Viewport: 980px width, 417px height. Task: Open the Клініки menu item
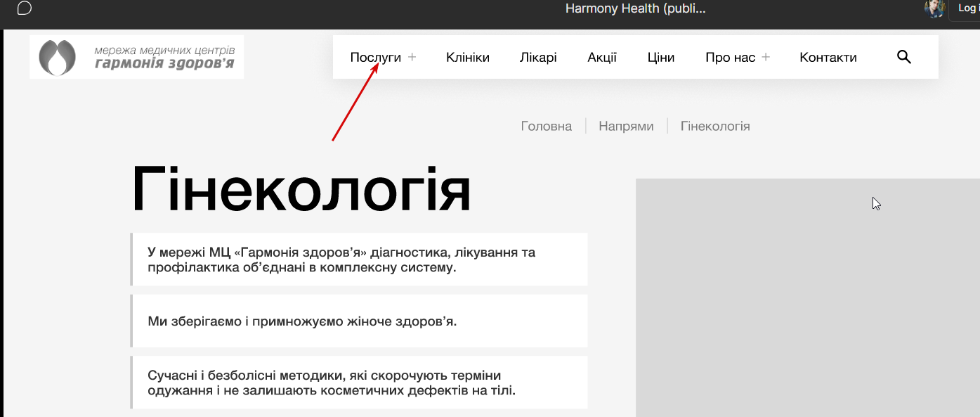coord(468,58)
